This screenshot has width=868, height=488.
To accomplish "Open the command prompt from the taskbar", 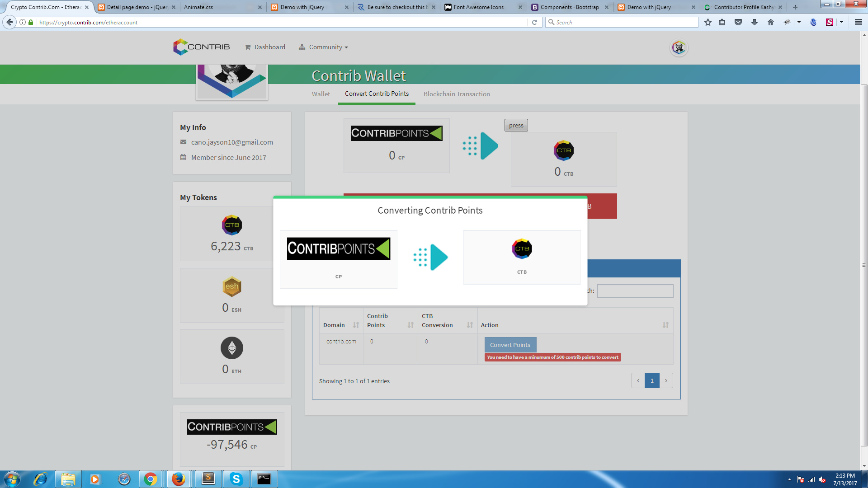I will 264,479.
